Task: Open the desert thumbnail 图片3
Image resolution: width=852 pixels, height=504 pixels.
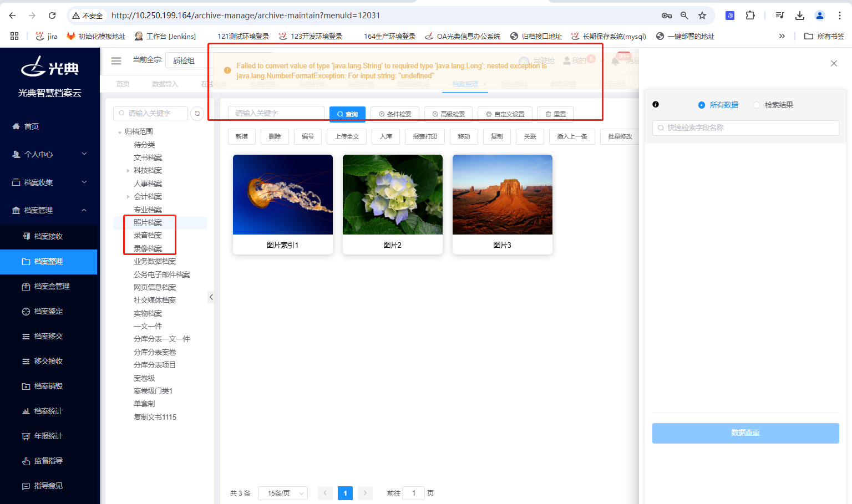Action: pyautogui.click(x=503, y=195)
